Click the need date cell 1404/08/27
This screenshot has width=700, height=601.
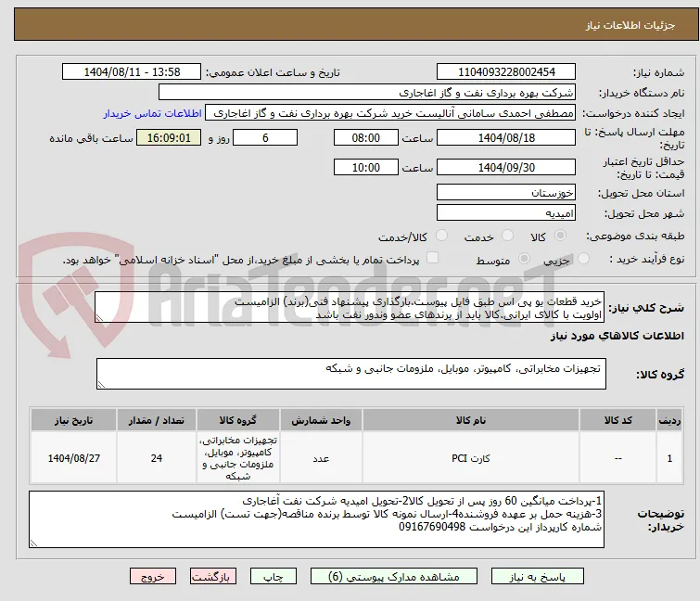(x=73, y=458)
